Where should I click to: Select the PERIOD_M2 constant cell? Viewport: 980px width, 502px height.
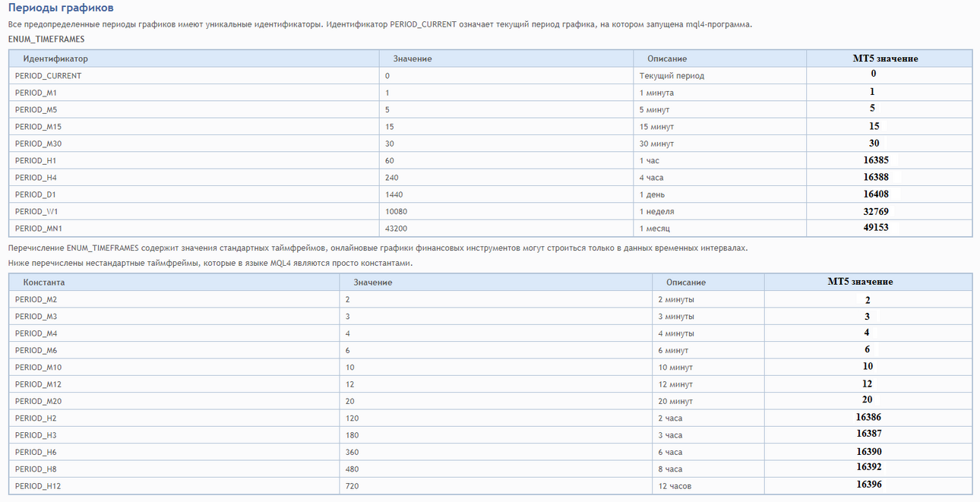click(x=174, y=299)
